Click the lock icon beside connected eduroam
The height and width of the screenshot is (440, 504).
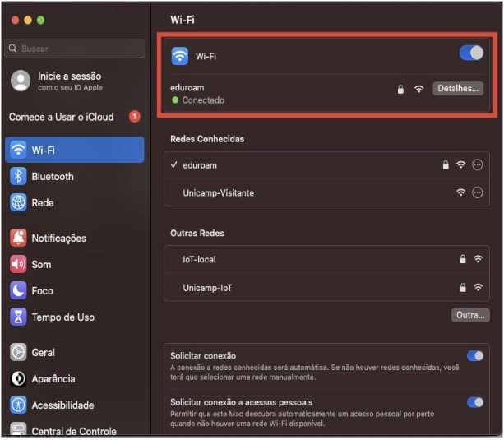pos(400,89)
